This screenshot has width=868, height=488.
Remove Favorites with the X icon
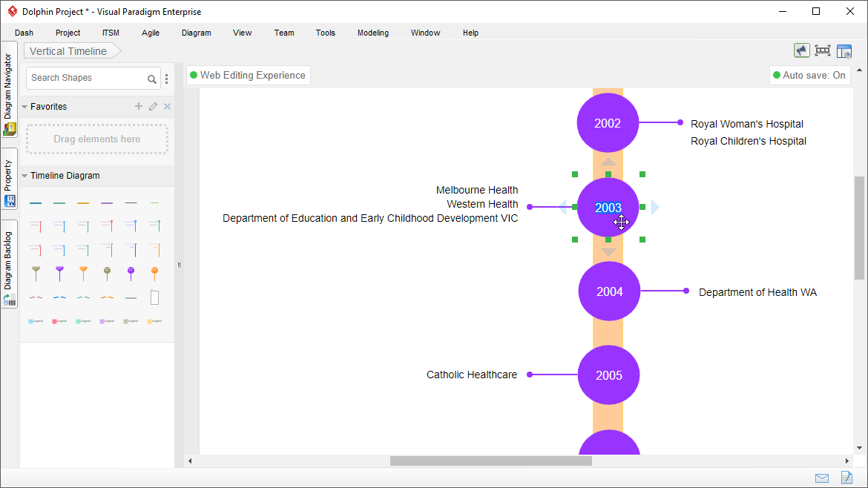(167, 106)
